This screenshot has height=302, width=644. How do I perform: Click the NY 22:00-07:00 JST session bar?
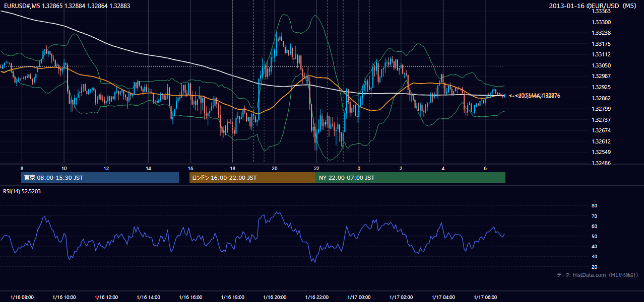411,178
